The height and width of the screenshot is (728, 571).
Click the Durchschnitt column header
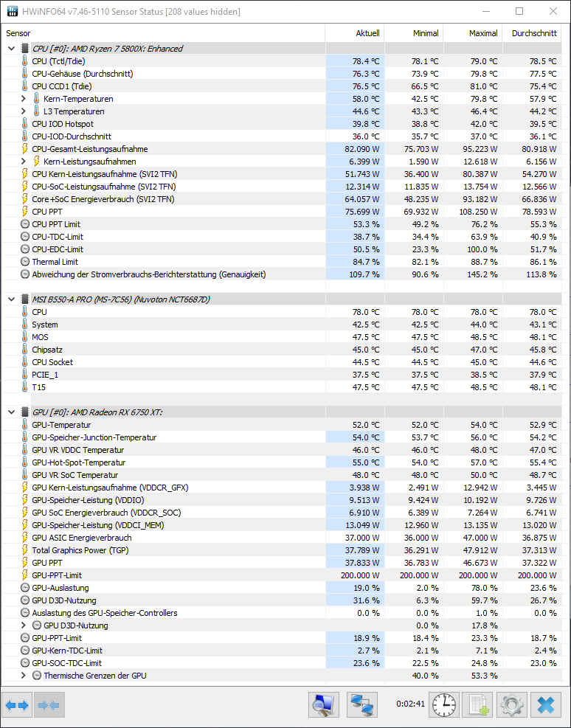point(532,33)
